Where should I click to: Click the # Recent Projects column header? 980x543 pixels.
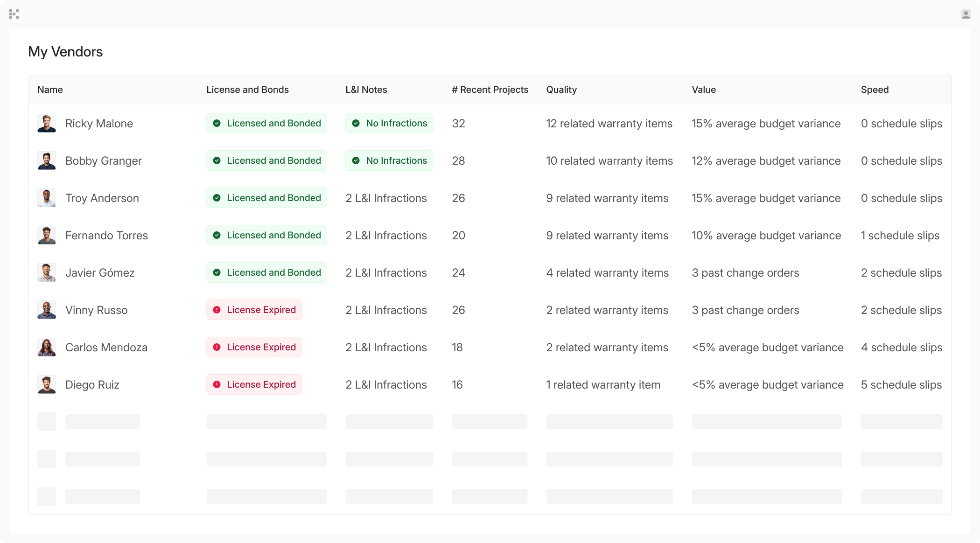click(490, 90)
